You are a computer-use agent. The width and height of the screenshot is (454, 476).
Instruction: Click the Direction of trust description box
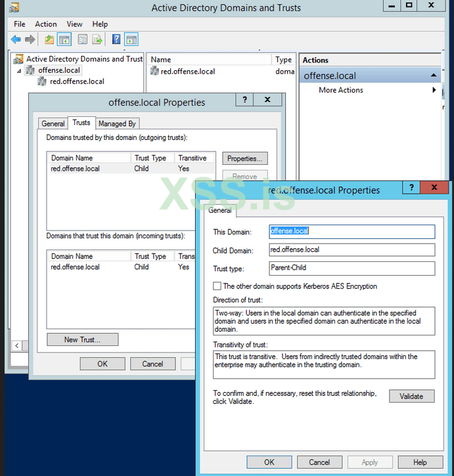pos(324,321)
